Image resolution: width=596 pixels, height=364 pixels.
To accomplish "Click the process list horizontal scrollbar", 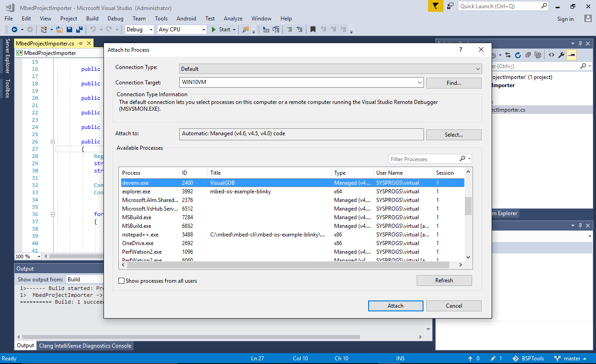I will 288,265.
